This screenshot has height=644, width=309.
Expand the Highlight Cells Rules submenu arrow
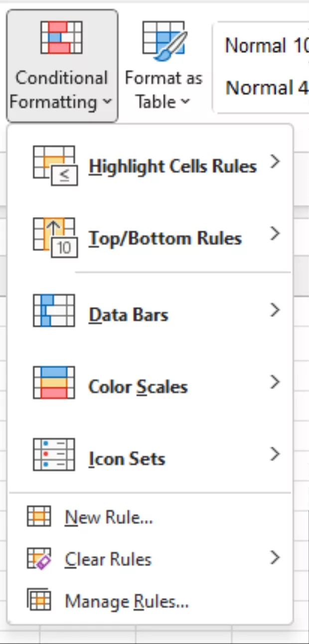tap(275, 162)
